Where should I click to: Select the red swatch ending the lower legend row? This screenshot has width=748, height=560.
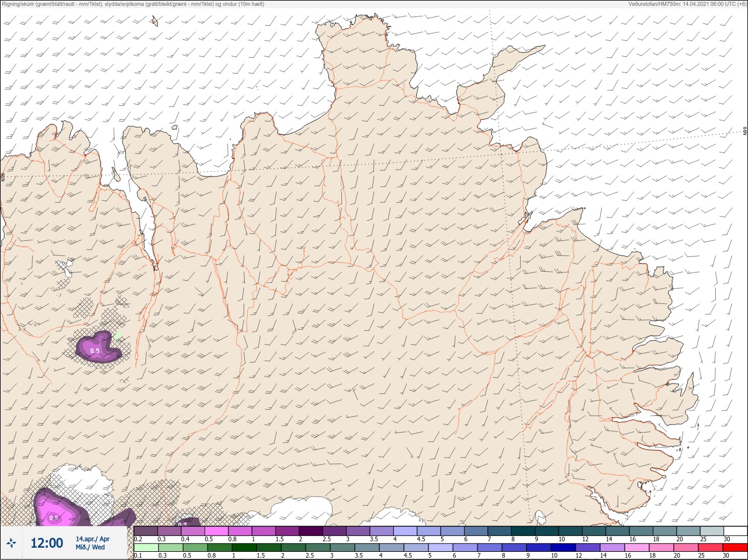tap(735, 548)
